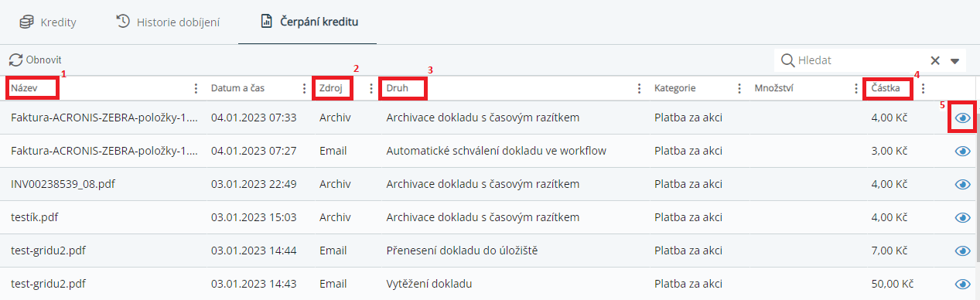
Task: Expand the search options dropdown arrow
Action: tap(954, 61)
